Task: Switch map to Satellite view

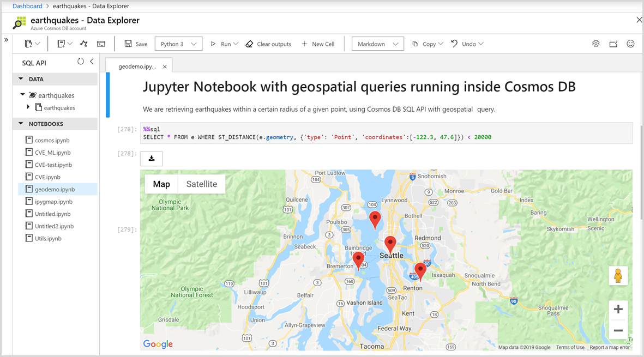Action: pos(202,184)
